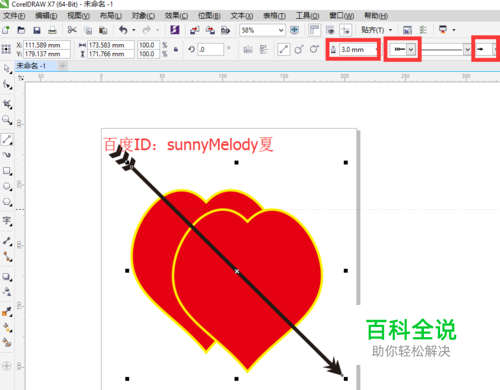Select the Connector tool
This screenshot has height=390, width=500.
(7, 257)
